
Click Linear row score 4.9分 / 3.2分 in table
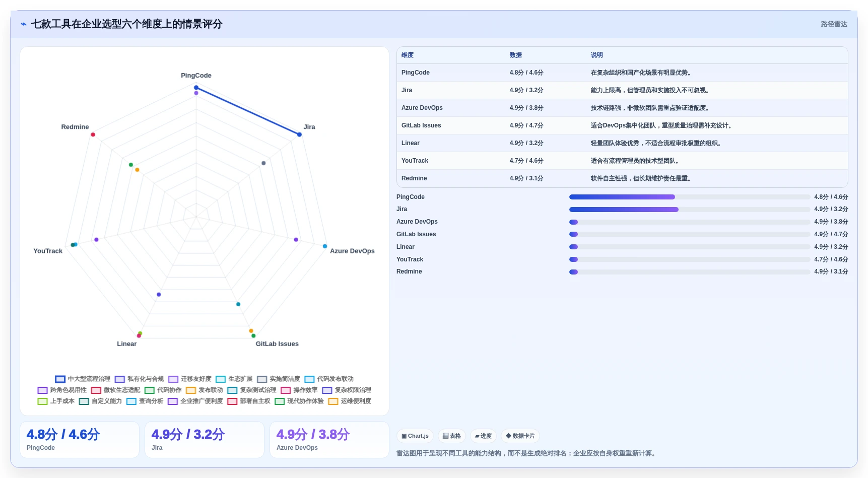526,143
